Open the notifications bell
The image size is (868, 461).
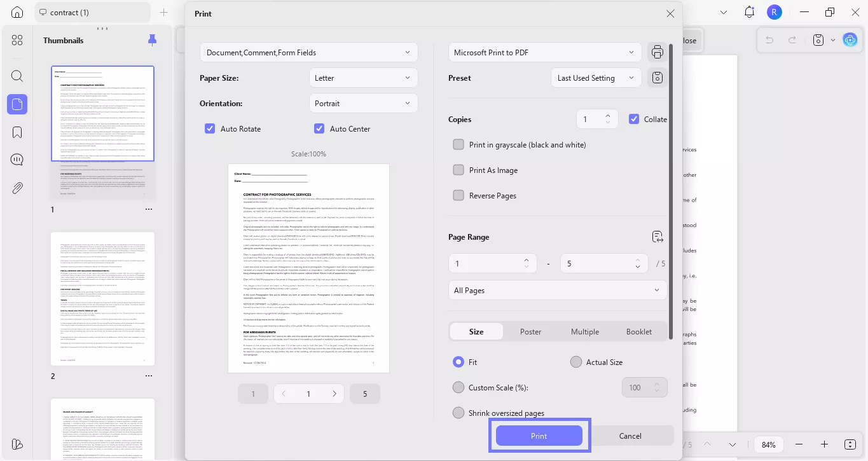click(x=750, y=12)
